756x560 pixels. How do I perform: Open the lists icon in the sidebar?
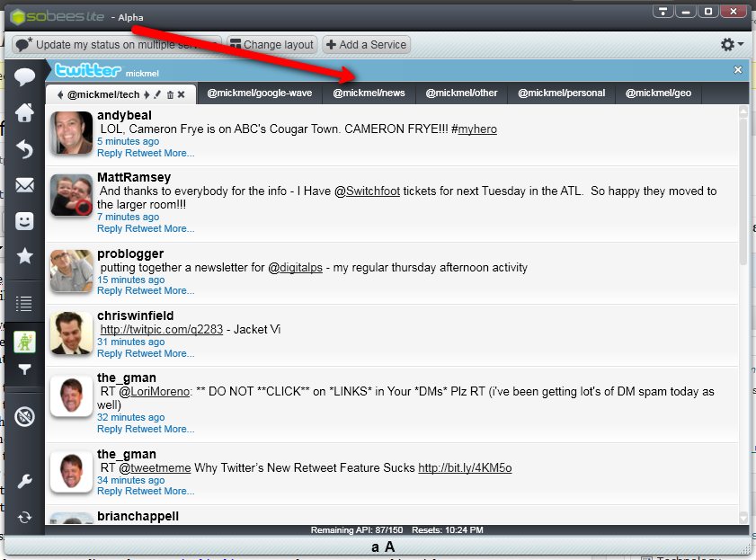tap(24, 303)
